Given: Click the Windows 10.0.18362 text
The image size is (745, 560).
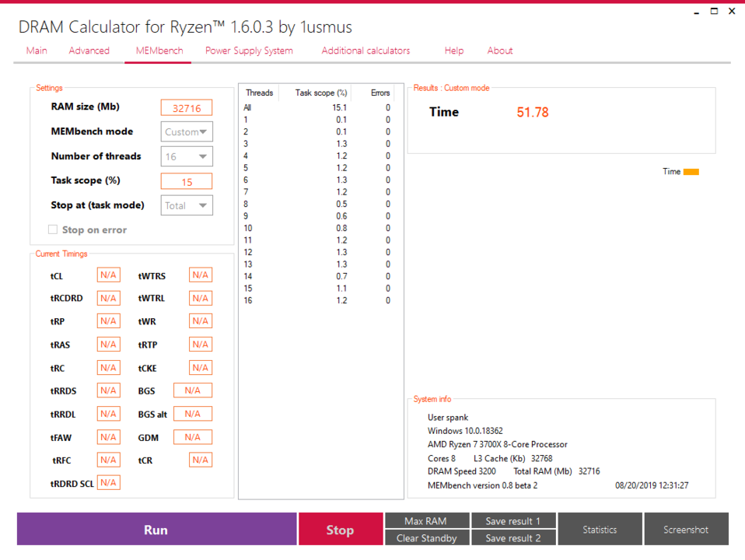Looking at the screenshot, I should tap(465, 431).
